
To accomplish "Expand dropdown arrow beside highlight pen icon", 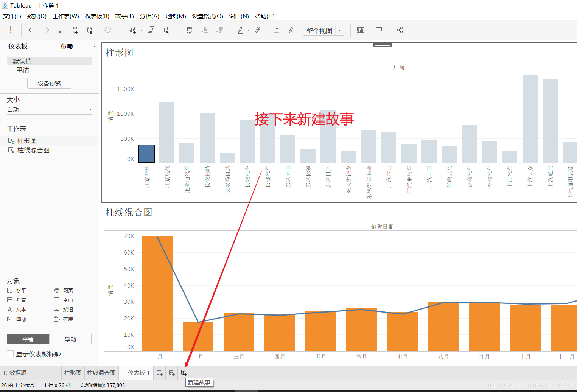I will pyautogui.click(x=248, y=30).
